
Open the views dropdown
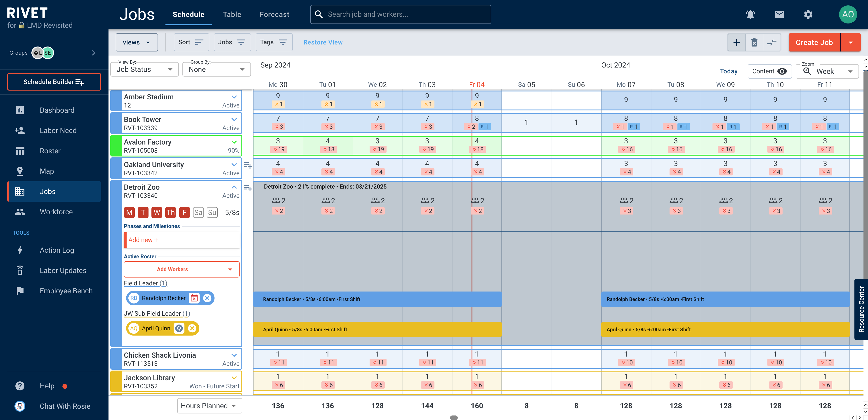click(137, 42)
